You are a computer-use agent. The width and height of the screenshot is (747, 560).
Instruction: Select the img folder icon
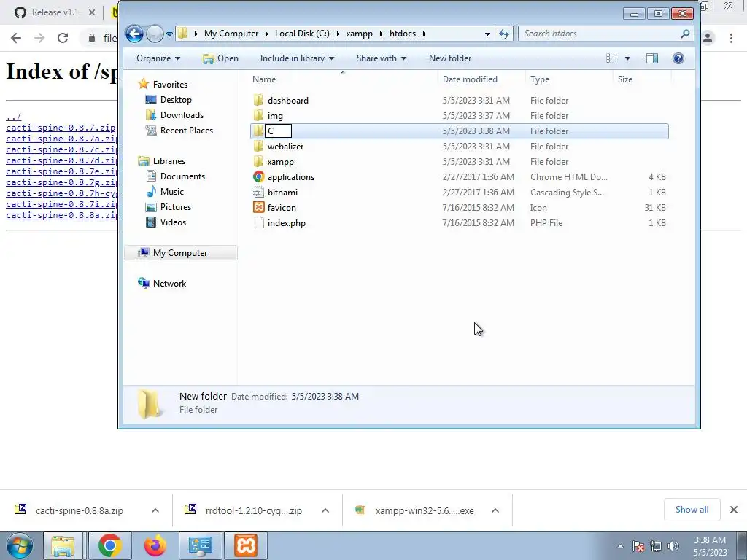(259, 116)
